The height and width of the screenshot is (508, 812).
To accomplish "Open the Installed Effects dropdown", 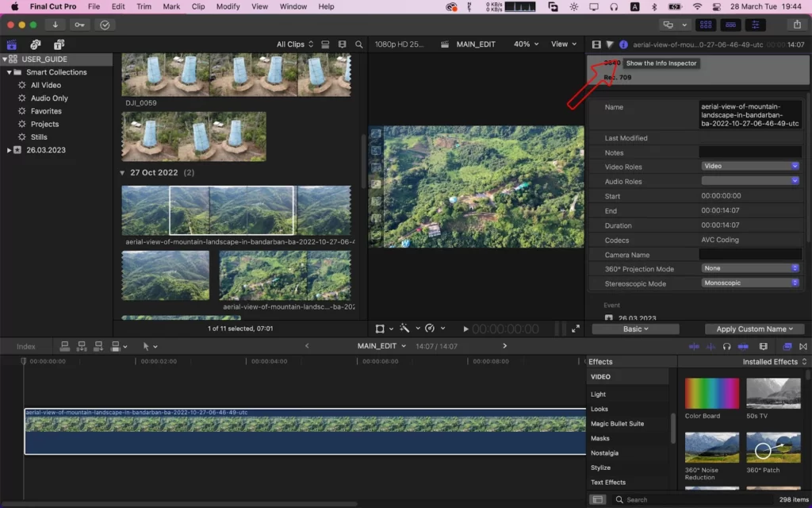I will coord(774,362).
